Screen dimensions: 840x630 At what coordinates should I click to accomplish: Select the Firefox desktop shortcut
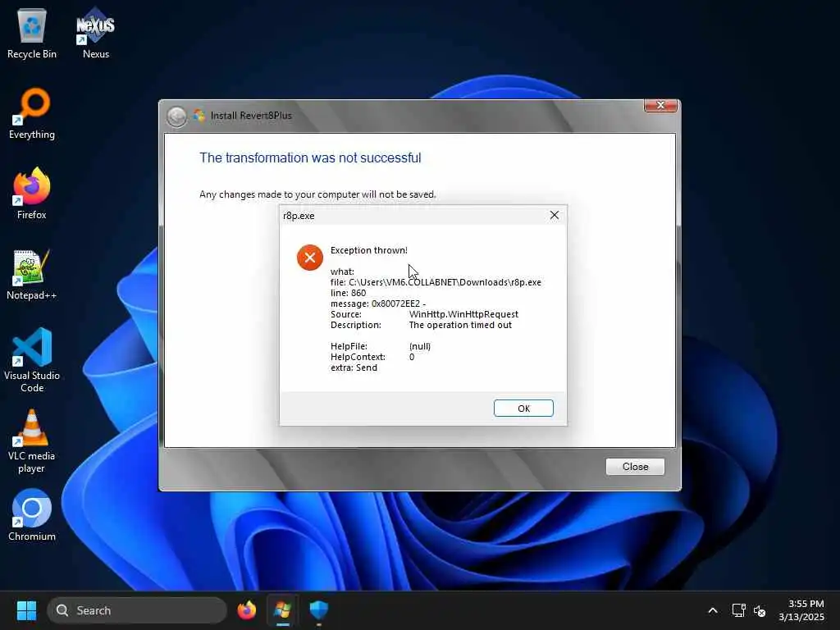pos(32,194)
